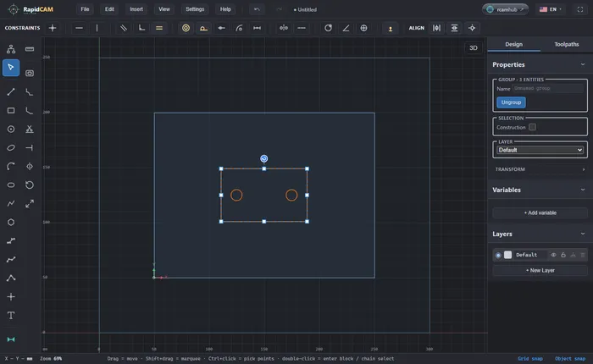Open the Layer dropdown showing Default
Image resolution: width=593 pixels, height=364 pixels.
click(540, 150)
